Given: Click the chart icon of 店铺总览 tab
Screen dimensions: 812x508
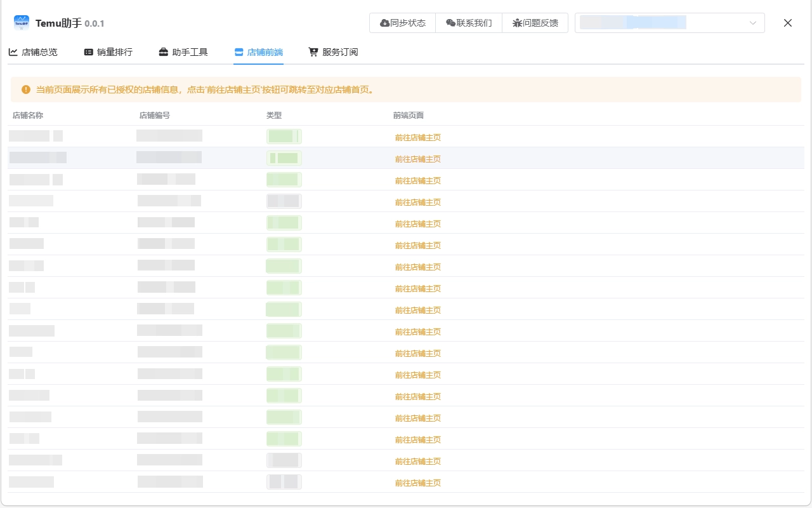Looking at the screenshot, I should point(13,52).
